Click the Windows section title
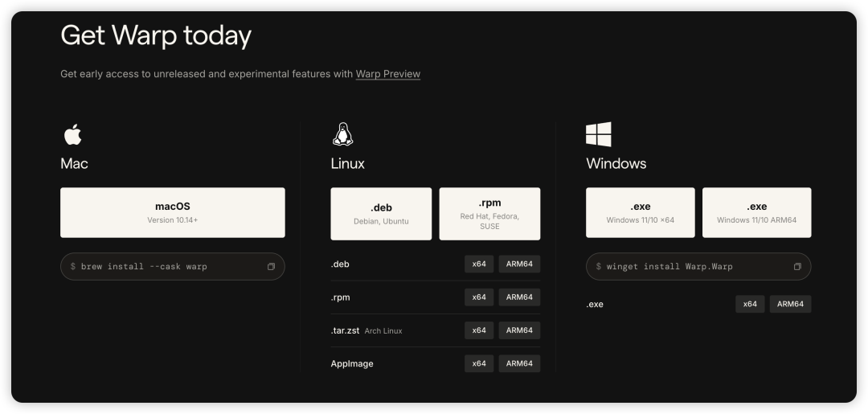Image resolution: width=868 pixels, height=414 pixels. coord(616,163)
